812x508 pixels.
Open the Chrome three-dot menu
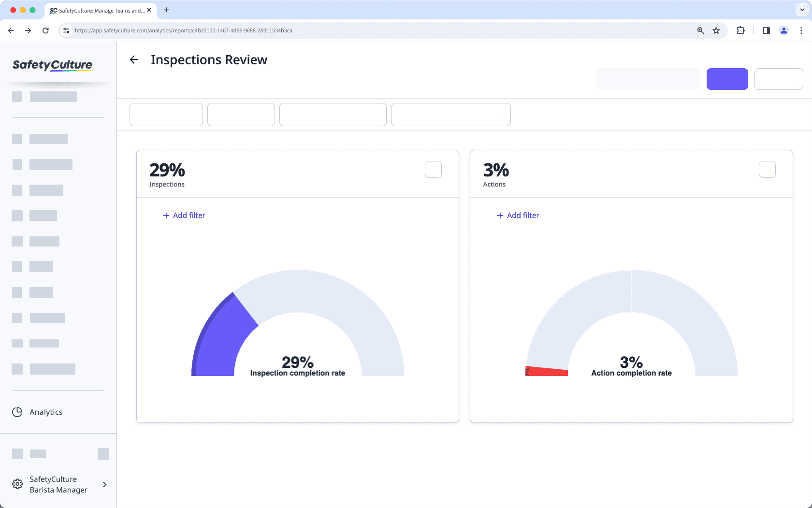point(801,30)
